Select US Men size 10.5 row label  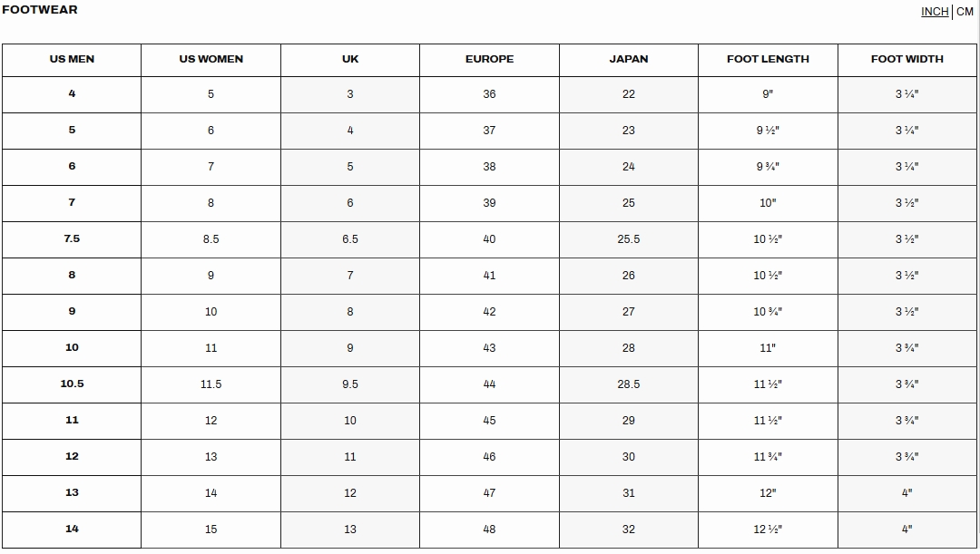pyautogui.click(x=72, y=384)
